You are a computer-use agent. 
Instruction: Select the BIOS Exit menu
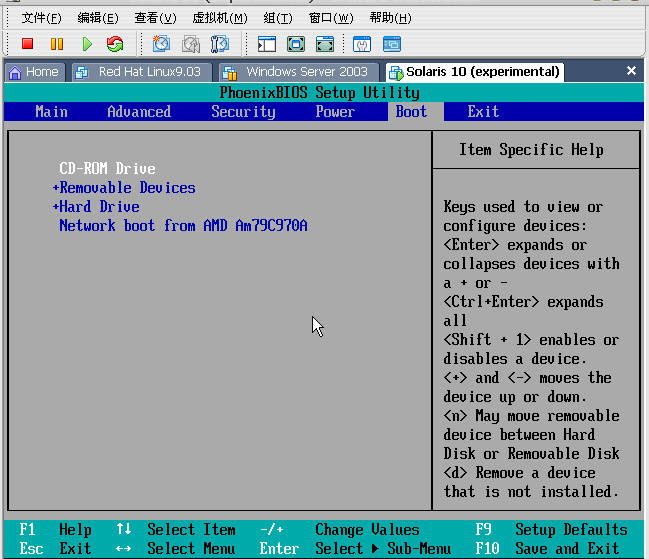(x=483, y=112)
